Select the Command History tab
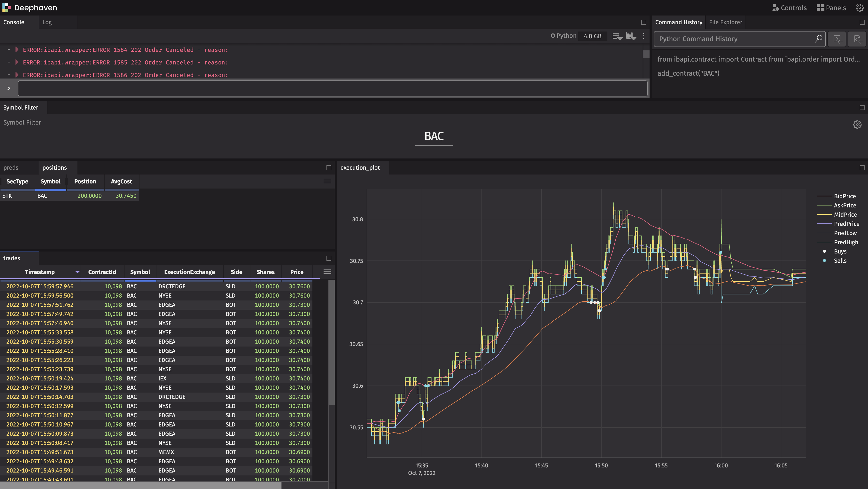Image resolution: width=868 pixels, height=489 pixels. (679, 22)
